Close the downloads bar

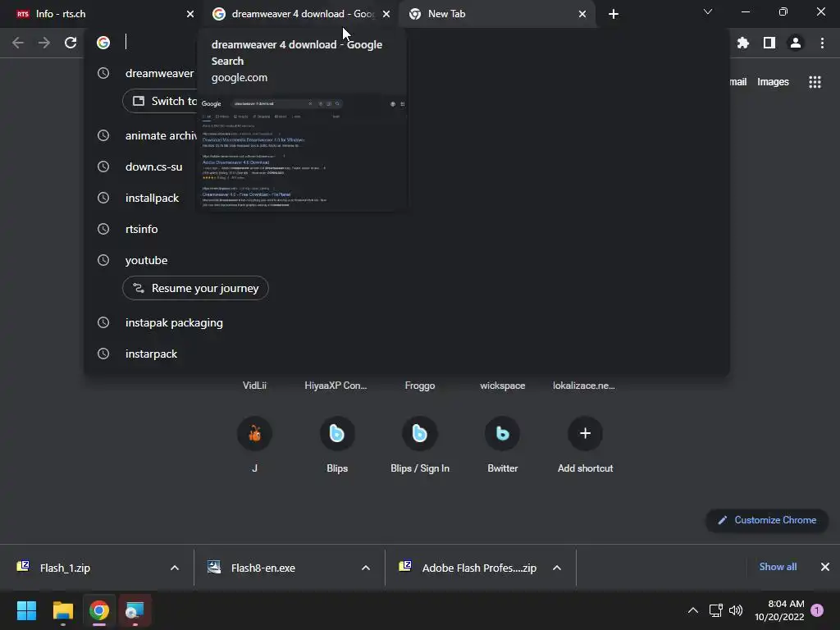(x=825, y=567)
